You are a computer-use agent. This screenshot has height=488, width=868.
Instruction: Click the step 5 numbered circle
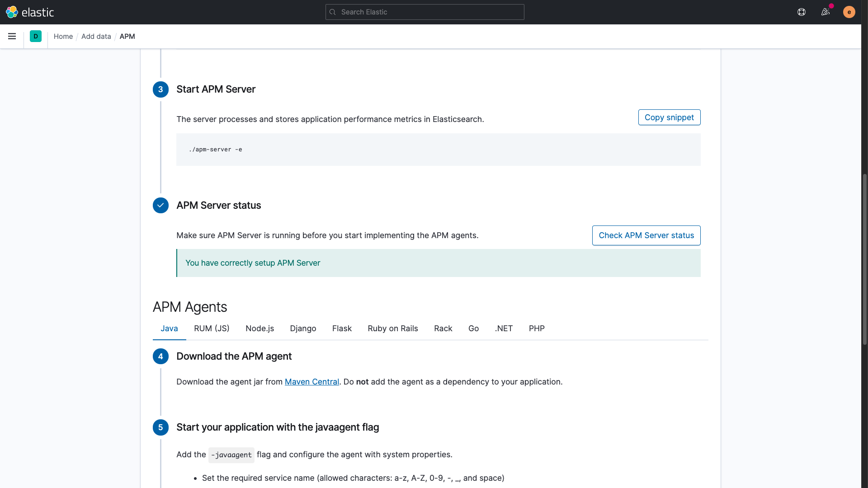click(160, 427)
